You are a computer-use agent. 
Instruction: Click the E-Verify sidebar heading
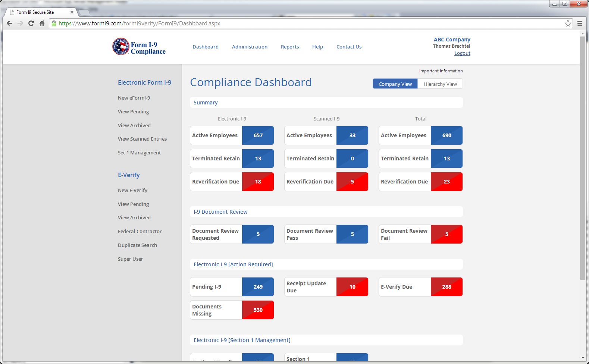[129, 175]
